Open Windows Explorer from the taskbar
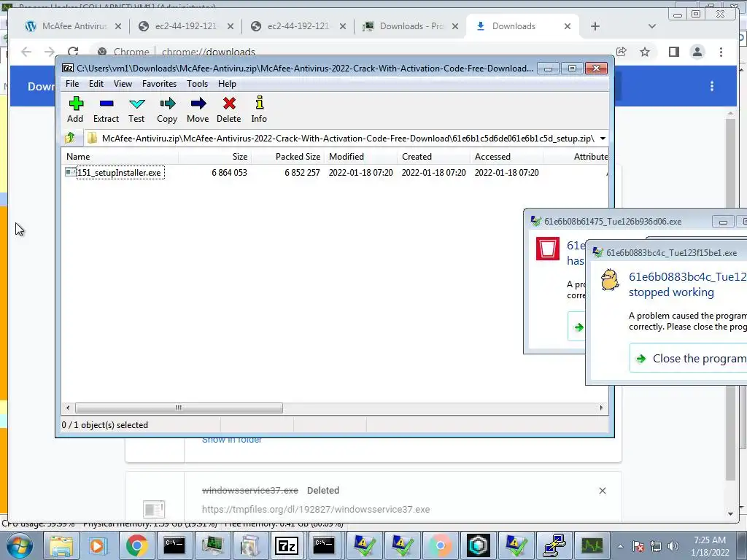This screenshot has height=560, width=747. 61,545
